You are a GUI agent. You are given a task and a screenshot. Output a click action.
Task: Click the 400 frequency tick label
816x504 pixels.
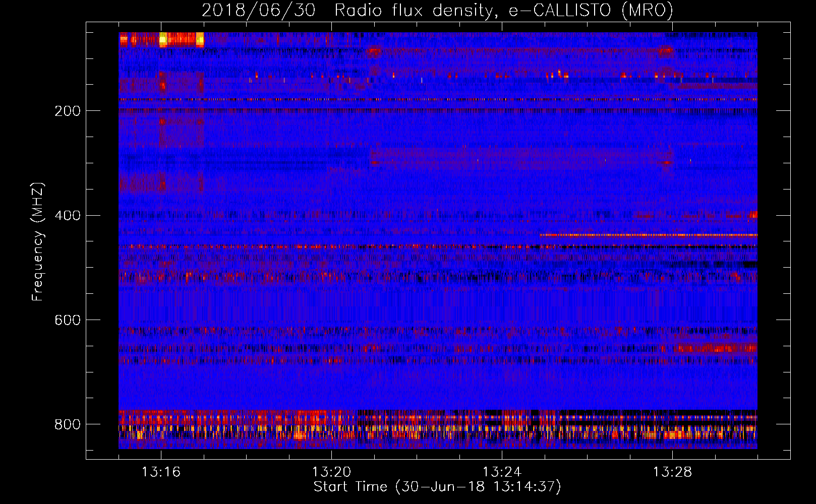tap(68, 216)
